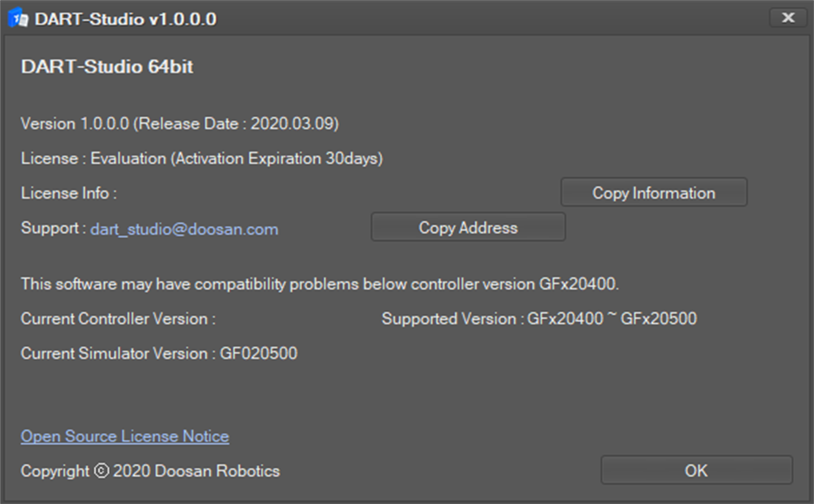The width and height of the screenshot is (814, 504).
Task: Select the DART-Studio 64bit heading
Action: click(107, 67)
